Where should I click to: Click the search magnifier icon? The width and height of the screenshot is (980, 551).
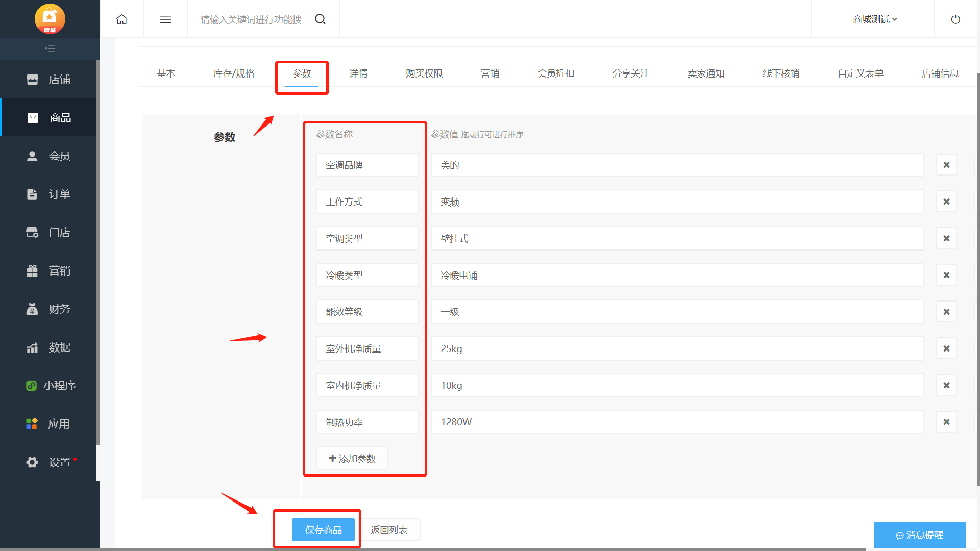320,19
